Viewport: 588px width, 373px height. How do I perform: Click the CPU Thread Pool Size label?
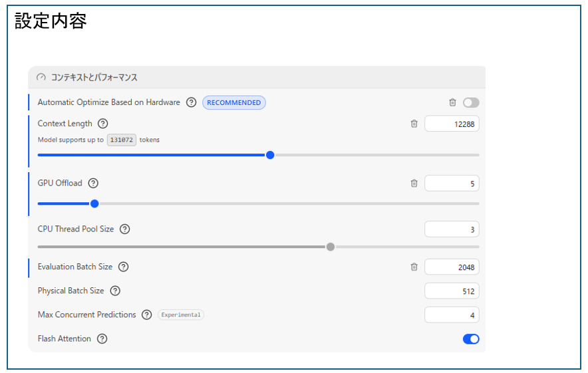[75, 229]
